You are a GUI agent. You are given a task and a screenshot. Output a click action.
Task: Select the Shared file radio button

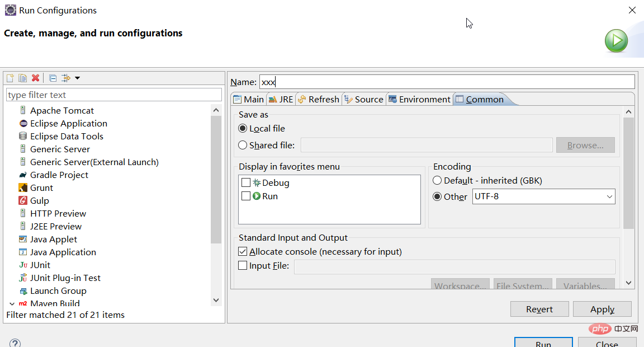243,146
